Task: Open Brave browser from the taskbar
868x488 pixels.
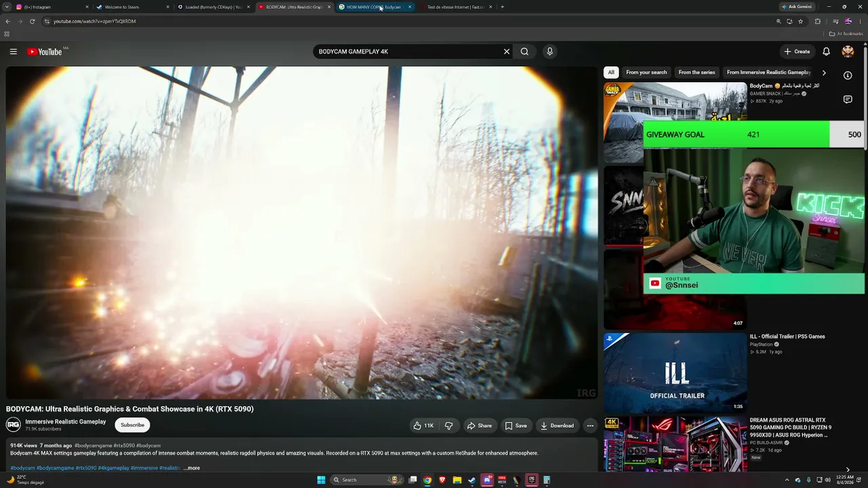Action: click(442, 480)
